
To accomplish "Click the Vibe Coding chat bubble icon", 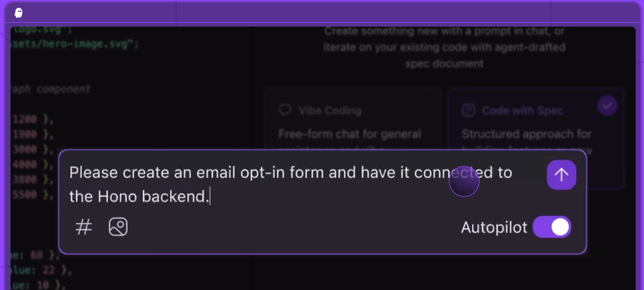I will click(285, 110).
